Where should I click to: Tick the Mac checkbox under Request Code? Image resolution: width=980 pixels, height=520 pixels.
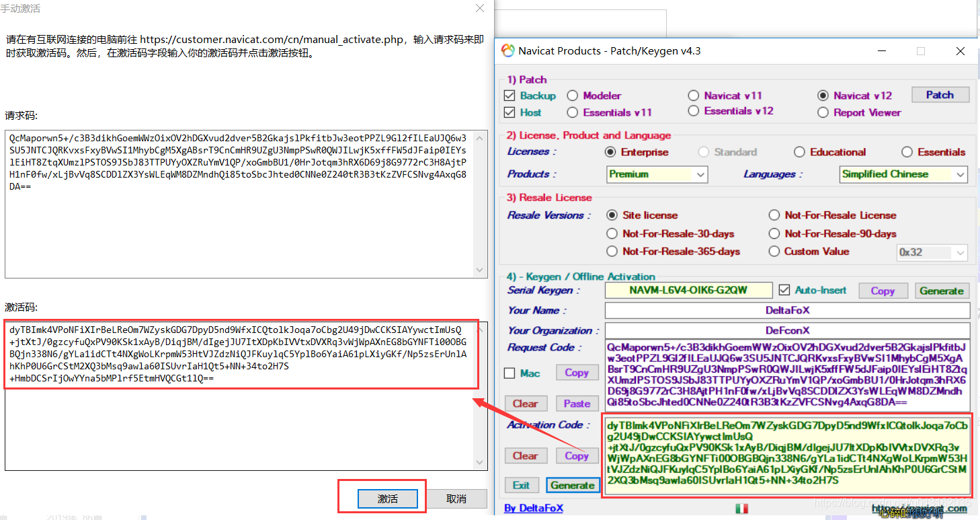coord(509,373)
